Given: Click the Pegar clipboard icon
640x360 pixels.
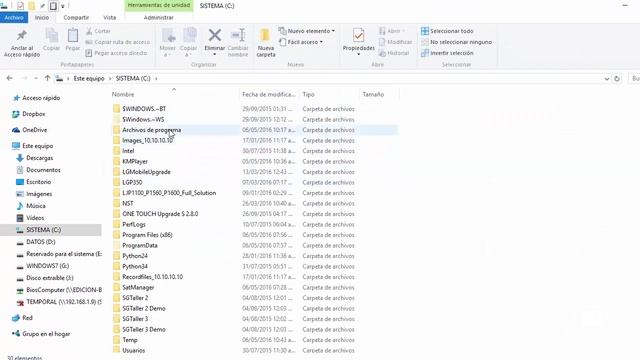Looking at the screenshot, I should click(x=73, y=36).
